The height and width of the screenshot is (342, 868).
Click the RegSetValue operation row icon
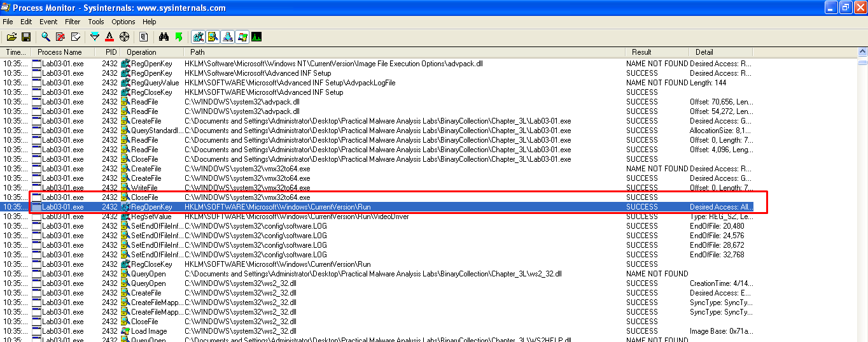pyautogui.click(x=125, y=217)
